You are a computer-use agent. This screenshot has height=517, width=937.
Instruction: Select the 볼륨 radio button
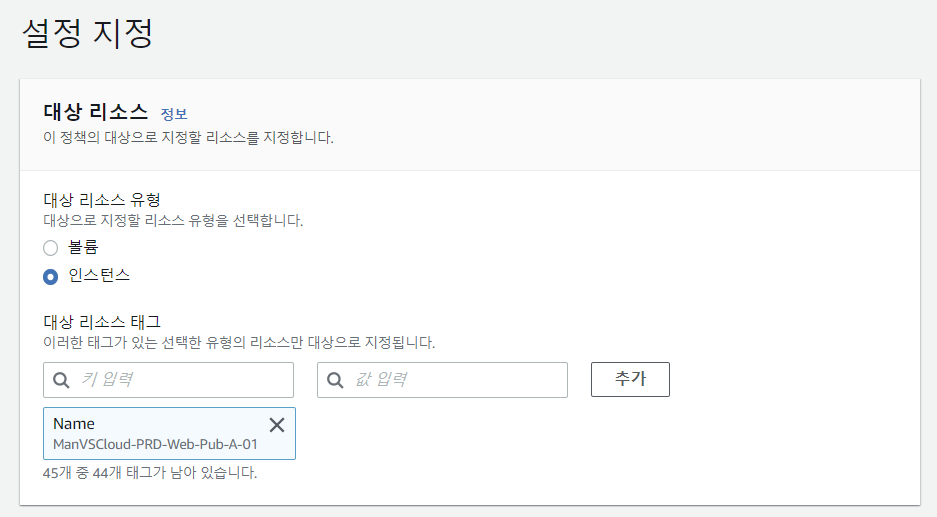pyautogui.click(x=51, y=247)
